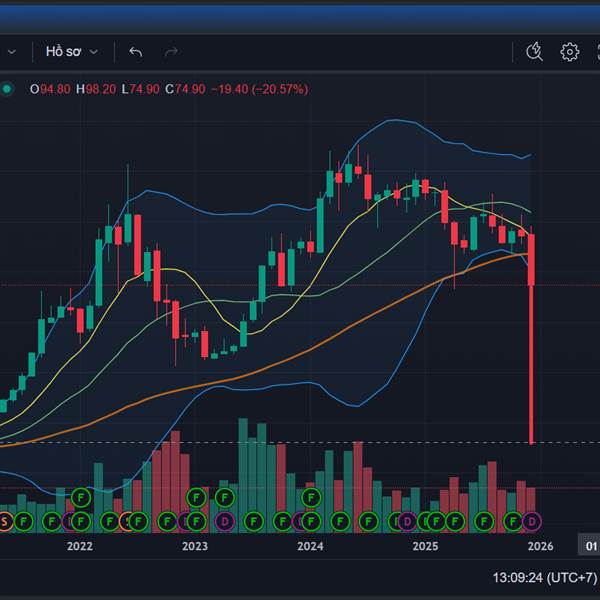Expand the chevron left of Hồ sơ
600x600 pixels.
tap(12, 52)
